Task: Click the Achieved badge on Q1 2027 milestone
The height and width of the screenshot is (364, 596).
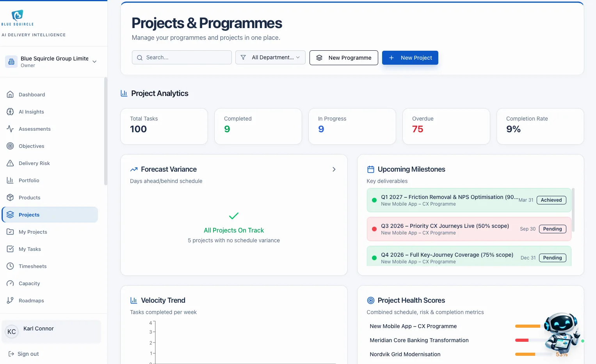Action: 551,200
